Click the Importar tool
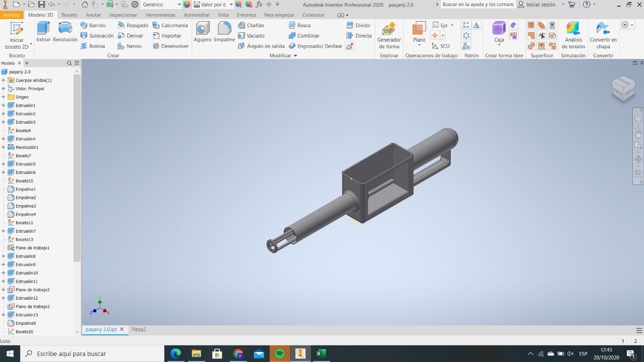The width and height of the screenshot is (644, 362). pos(167,36)
